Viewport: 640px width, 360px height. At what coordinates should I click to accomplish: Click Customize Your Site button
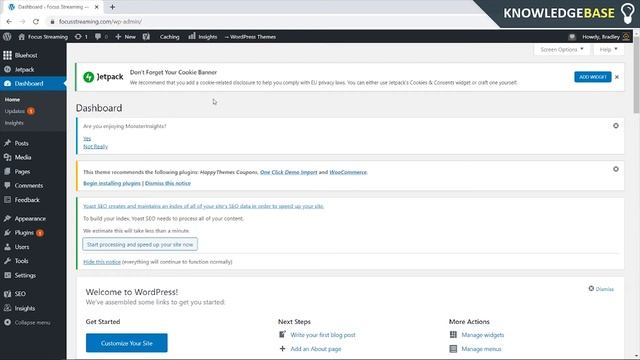[127, 343]
